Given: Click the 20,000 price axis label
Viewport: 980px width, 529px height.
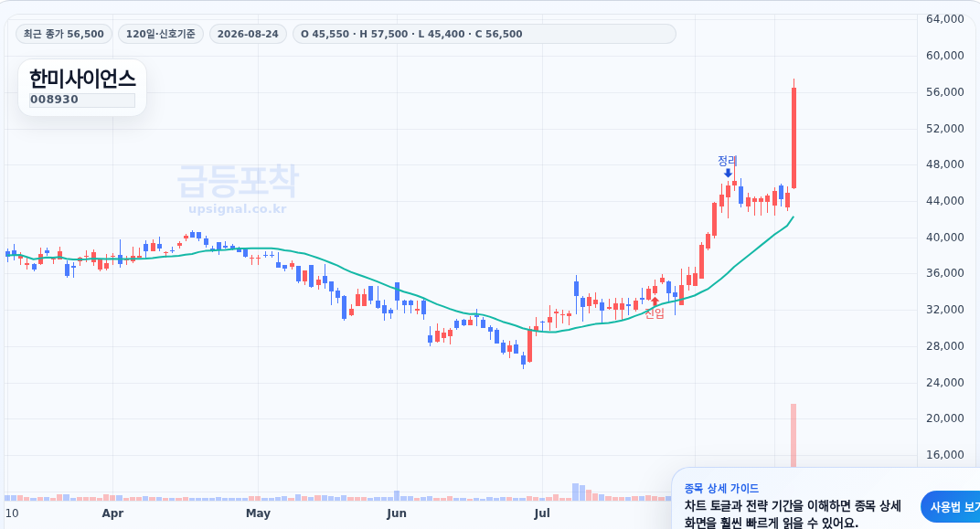Looking at the screenshot, I should [x=944, y=418].
